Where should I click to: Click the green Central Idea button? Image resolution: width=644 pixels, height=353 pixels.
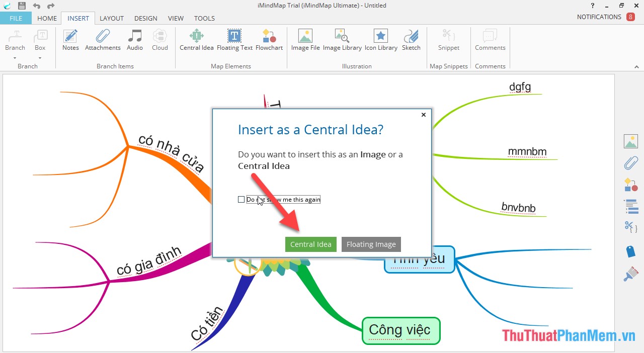click(310, 244)
